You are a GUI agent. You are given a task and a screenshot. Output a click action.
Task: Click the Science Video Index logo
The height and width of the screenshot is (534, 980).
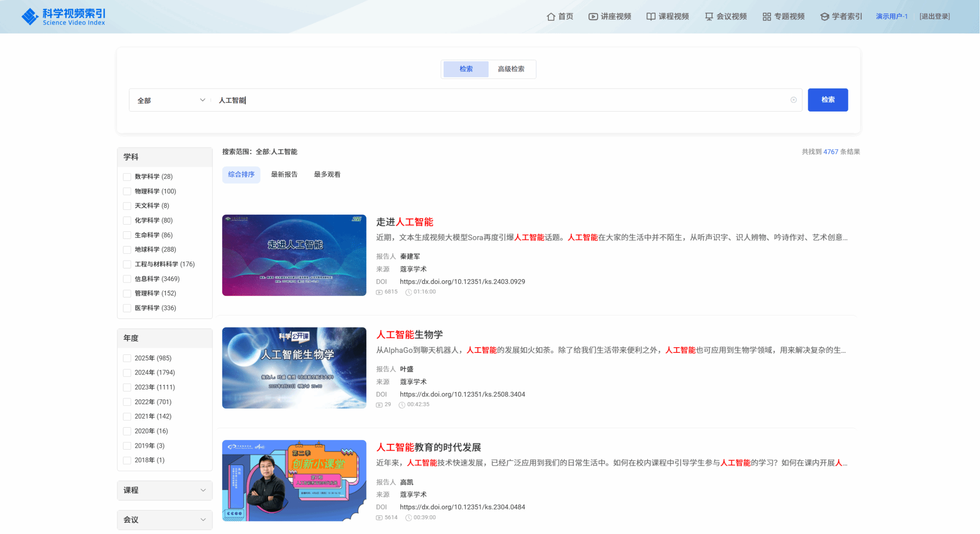[64, 16]
